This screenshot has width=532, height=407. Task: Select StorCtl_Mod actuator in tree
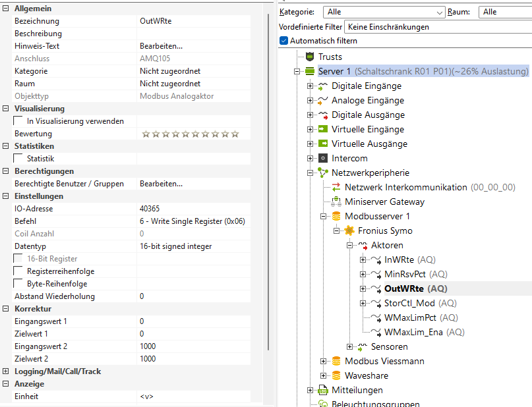pyautogui.click(x=419, y=303)
